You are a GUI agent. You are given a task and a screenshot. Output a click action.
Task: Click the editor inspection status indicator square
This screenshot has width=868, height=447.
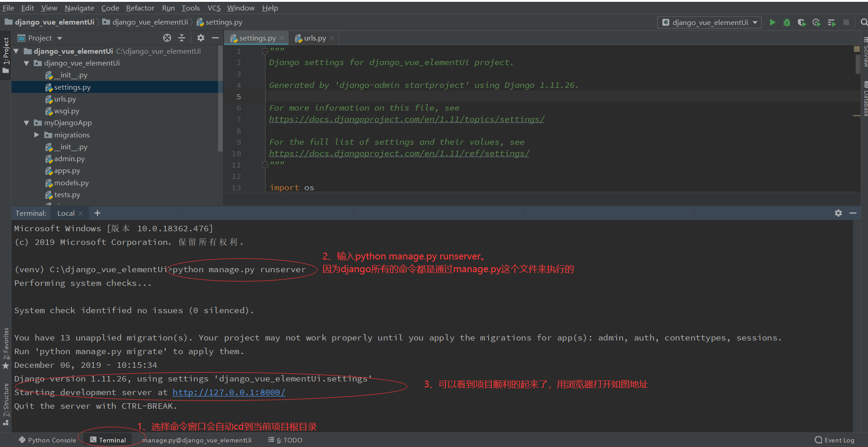857,49
